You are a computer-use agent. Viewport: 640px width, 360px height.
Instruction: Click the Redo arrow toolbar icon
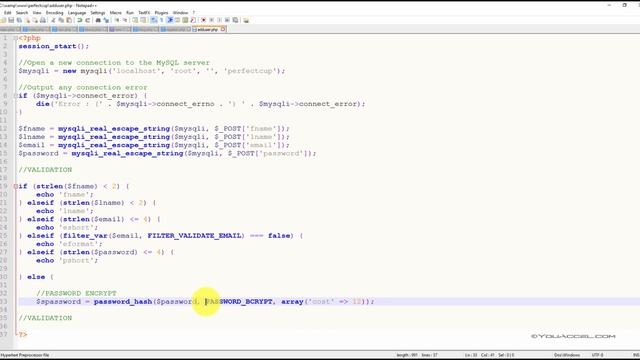click(x=87, y=20)
